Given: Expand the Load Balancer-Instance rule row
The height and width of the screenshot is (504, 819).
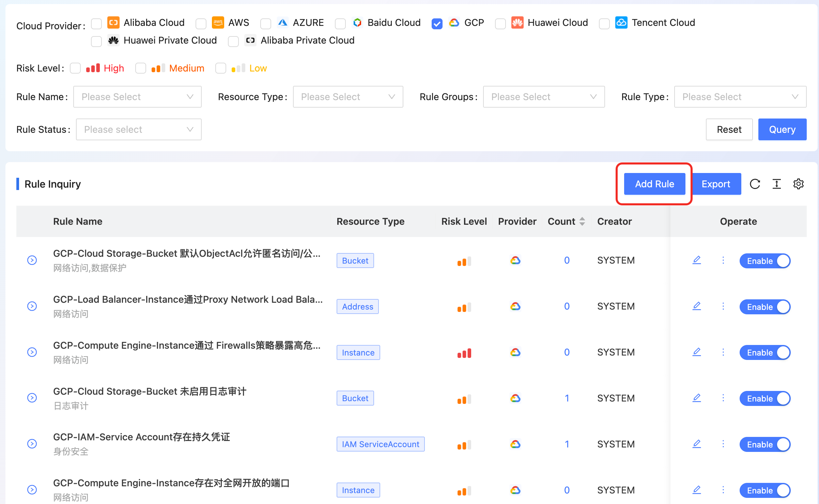Looking at the screenshot, I should click(32, 306).
